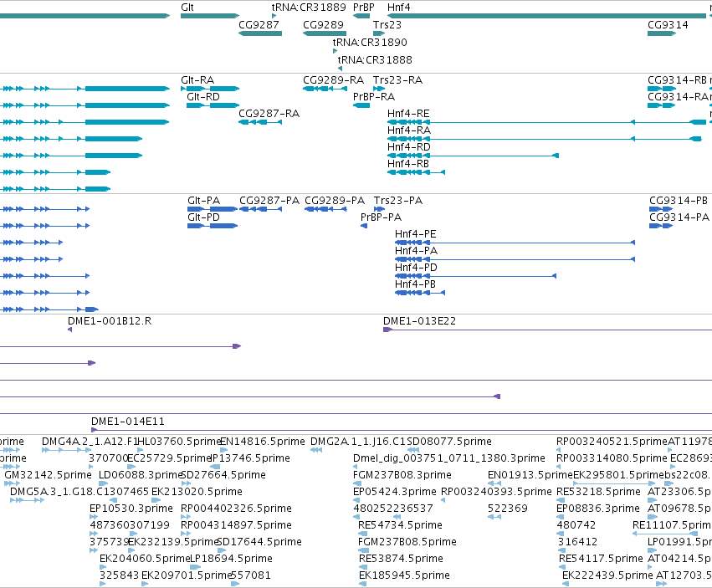Click the Hnf4-PE protein label
712x588 pixels.
416,234
